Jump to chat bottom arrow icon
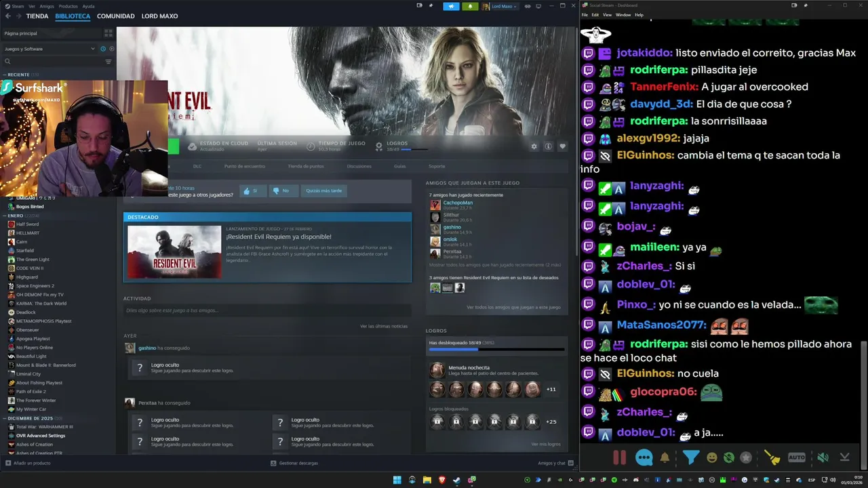 [844, 457]
